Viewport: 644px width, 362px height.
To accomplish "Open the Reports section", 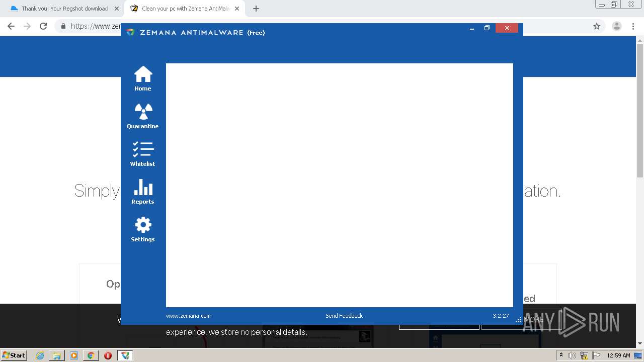I will (x=143, y=192).
